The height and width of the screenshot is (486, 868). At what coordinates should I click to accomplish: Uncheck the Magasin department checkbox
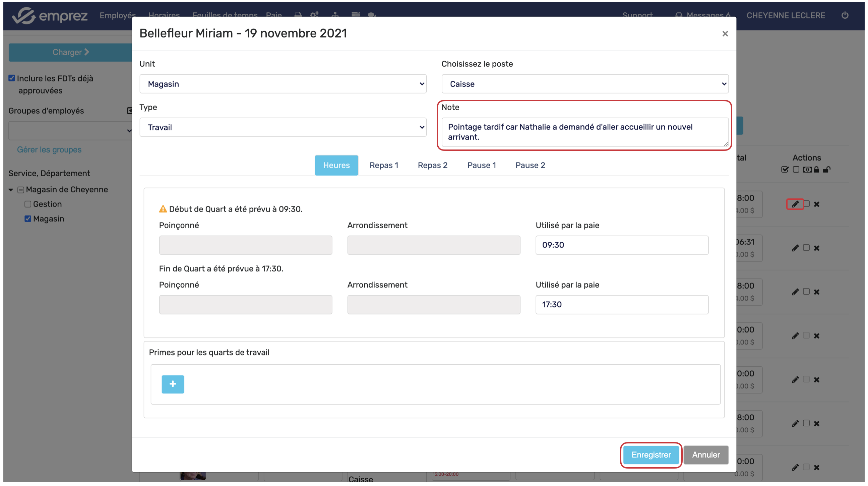coord(27,219)
